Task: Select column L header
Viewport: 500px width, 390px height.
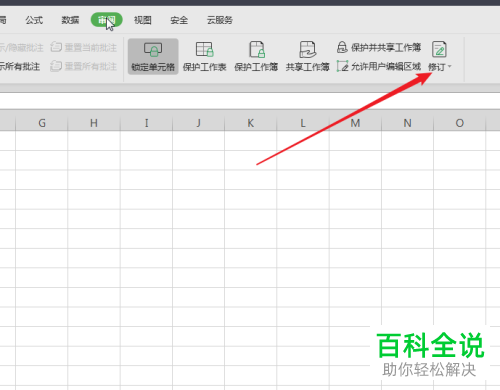Action: click(x=303, y=123)
